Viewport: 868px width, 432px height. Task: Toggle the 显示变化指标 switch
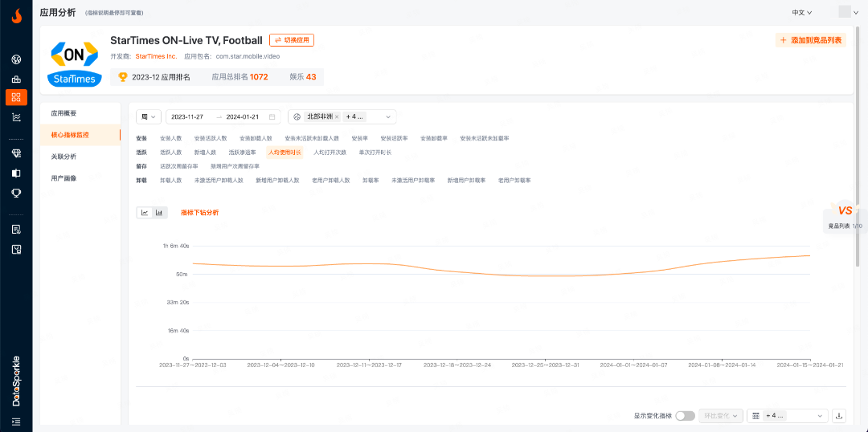pos(685,416)
